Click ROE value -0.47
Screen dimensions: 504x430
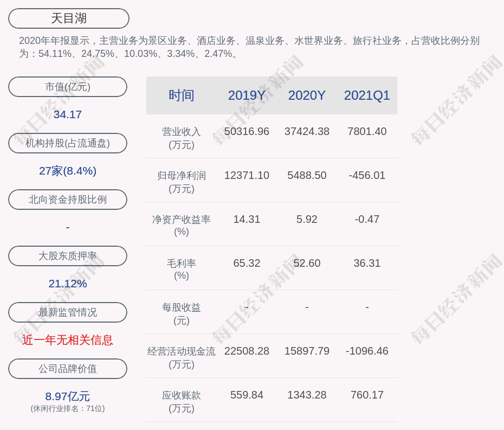click(x=367, y=220)
